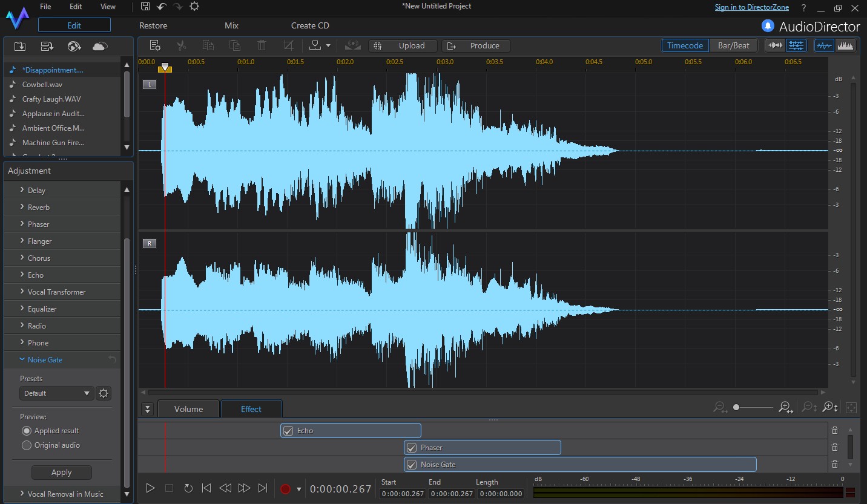Click the Play button
This screenshot has height=504, width=867.
click(x=151, y=488)
